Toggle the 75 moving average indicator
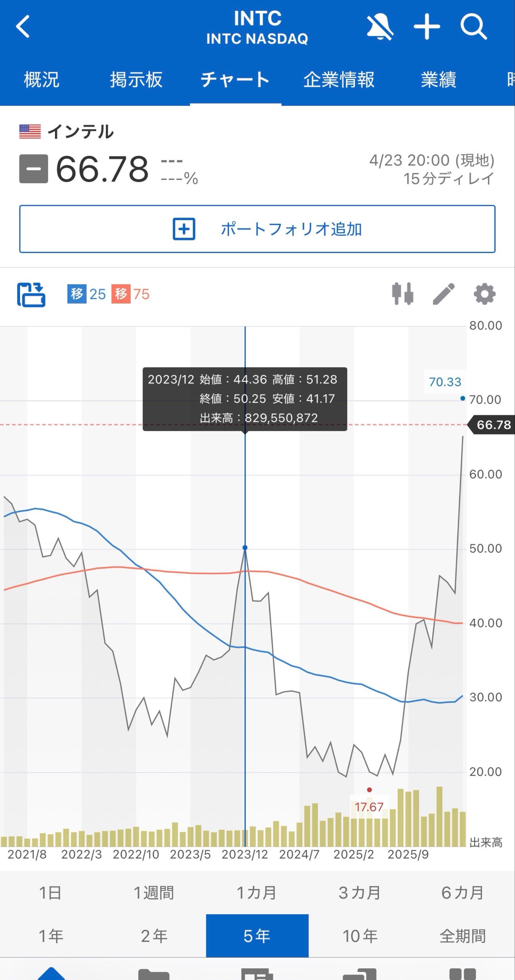The height and width of the screenshot is (980, 515). pos(130,294)
